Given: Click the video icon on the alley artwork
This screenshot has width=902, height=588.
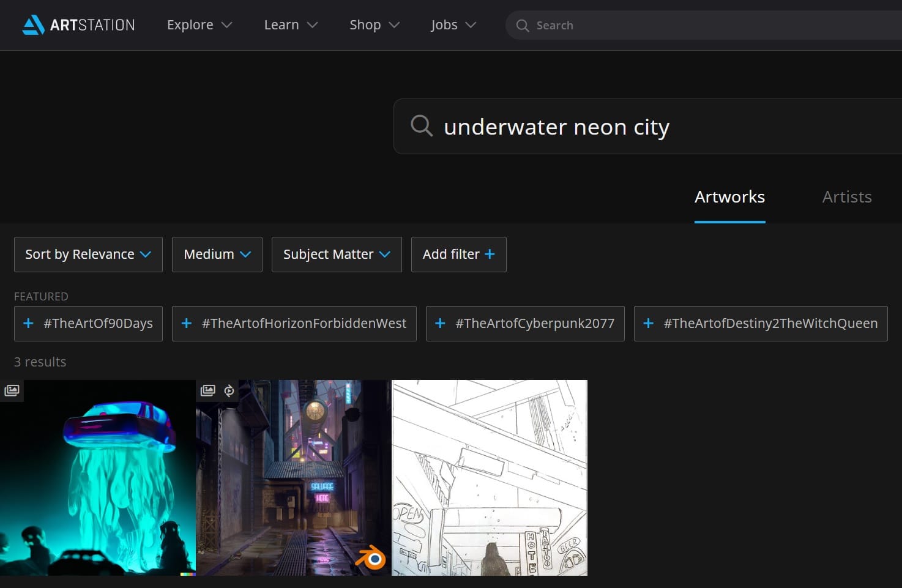Looking at the screenshot, I should pos(229,390).
